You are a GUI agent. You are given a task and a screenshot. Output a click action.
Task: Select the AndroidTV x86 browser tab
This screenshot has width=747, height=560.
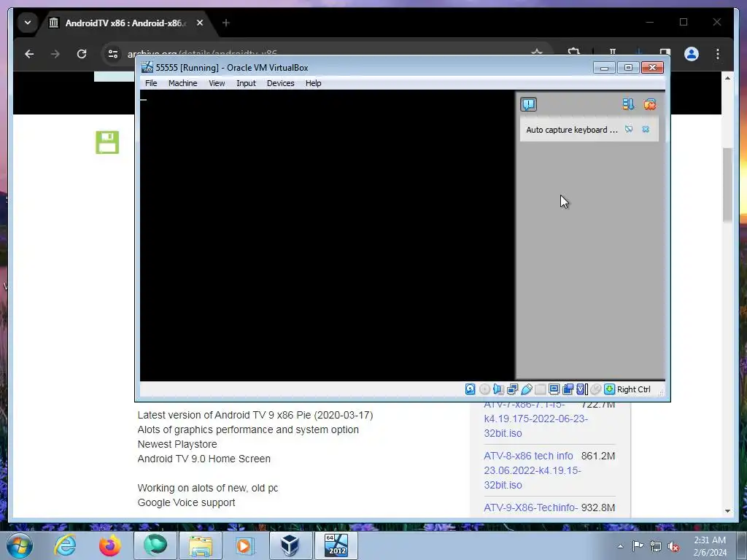[126, 23]
